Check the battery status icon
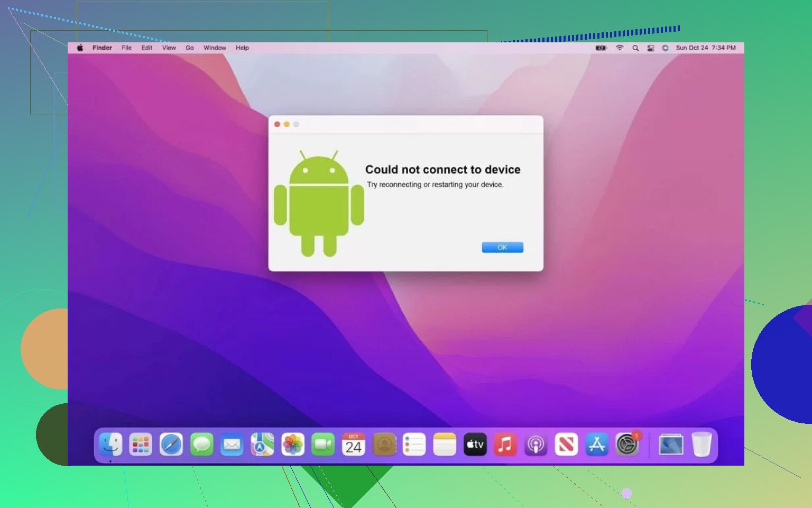The image size is (812, 508). [601, 48]
